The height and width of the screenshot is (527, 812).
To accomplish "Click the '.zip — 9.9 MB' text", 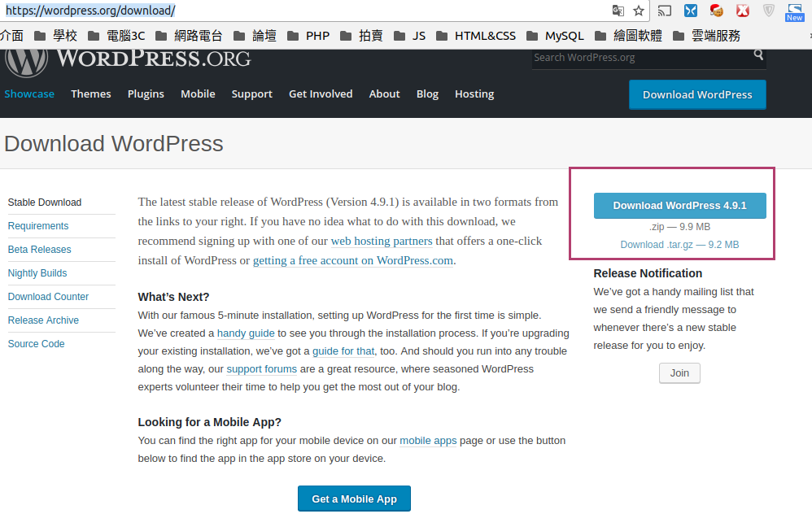I will tap(680, 227).
